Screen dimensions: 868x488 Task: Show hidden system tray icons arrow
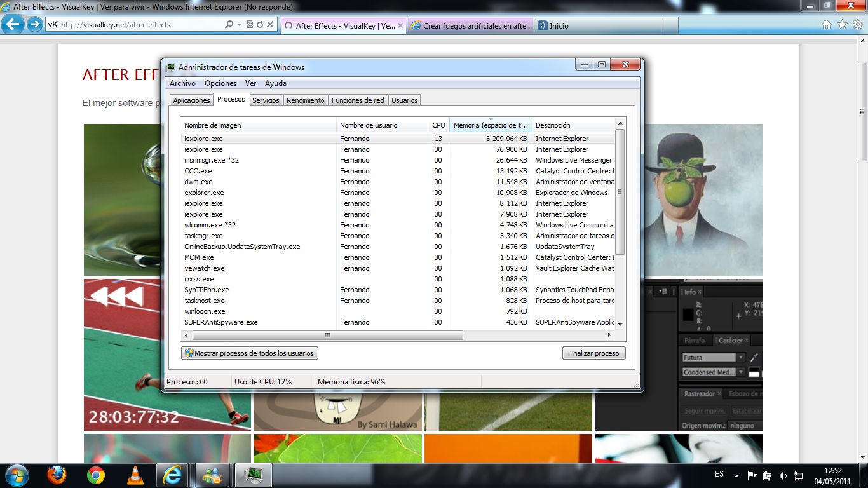point(736,475)
